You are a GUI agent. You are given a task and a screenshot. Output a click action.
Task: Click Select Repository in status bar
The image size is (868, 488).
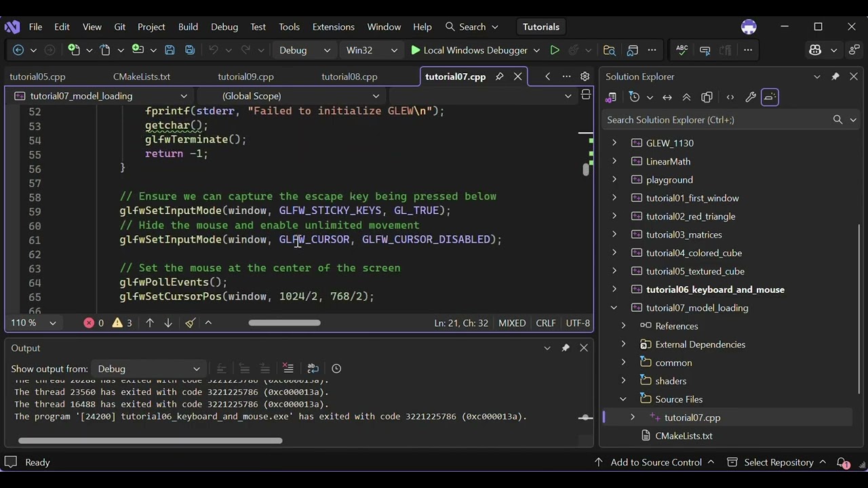776,462
